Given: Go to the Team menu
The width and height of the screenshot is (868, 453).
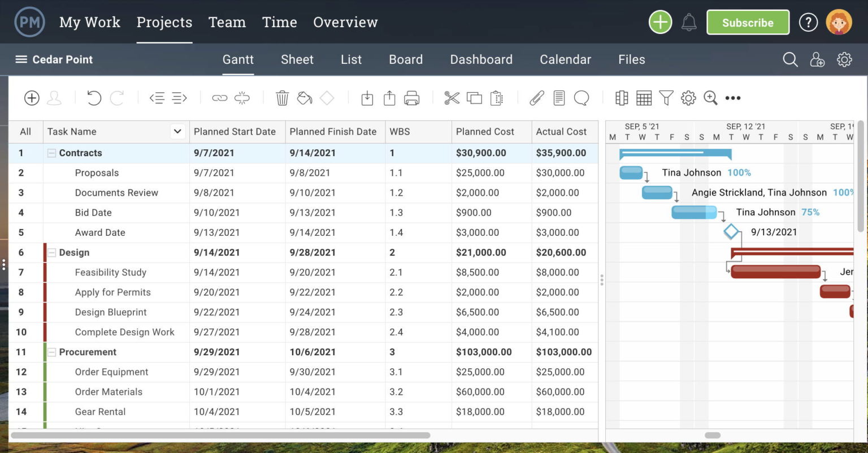Looking at the screenshot, I should (227, 22).
